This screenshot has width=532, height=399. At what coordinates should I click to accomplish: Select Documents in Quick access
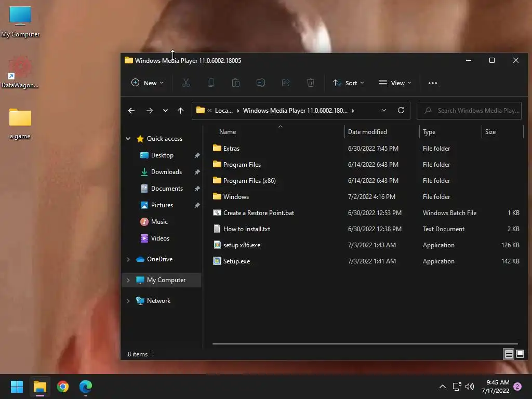[167, 188]
